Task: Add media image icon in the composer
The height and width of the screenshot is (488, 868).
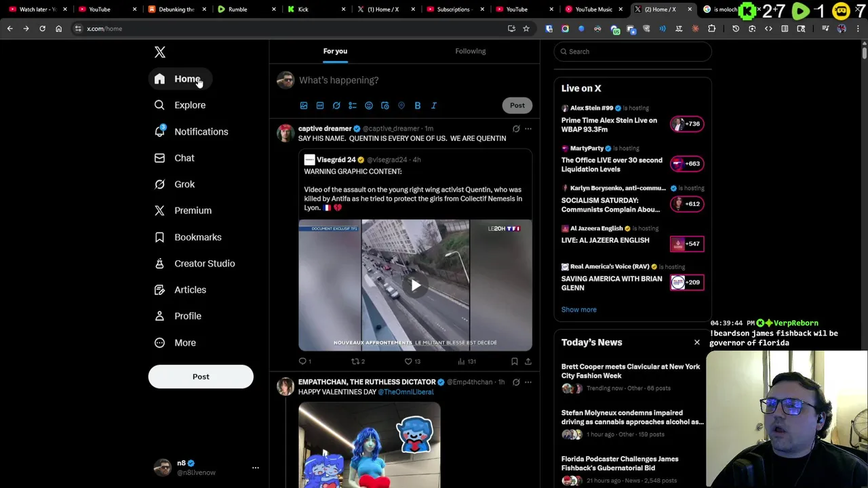Action: point(304,106)
